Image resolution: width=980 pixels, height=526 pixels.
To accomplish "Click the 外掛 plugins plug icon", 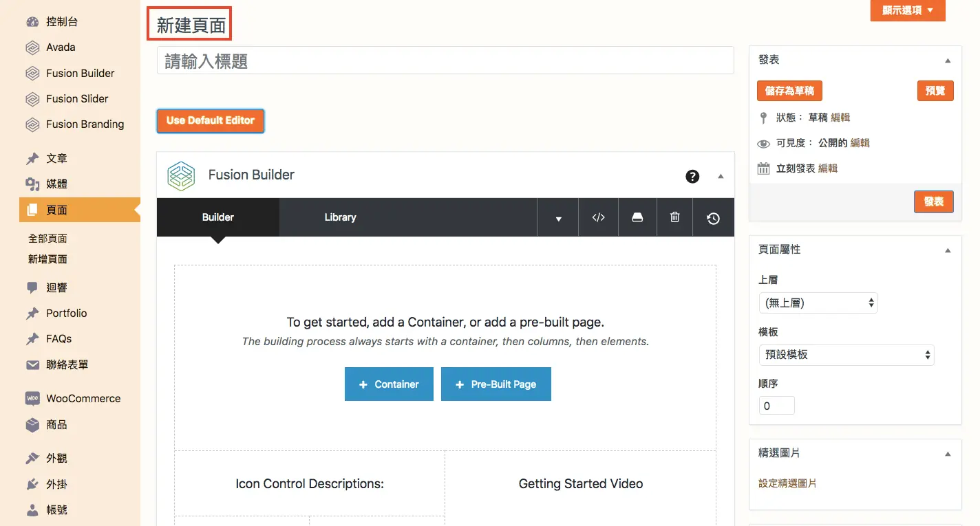I will (x=32, y=485).
